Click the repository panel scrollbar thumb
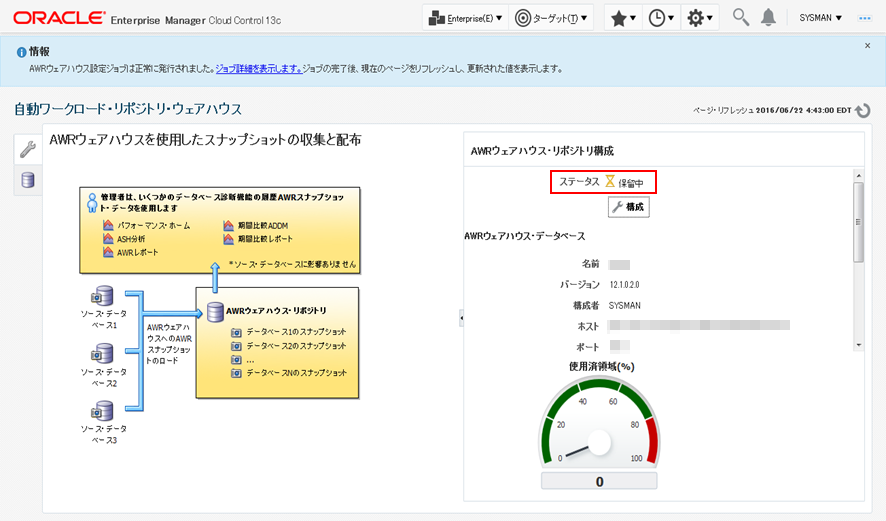This screenshot has height=521, width=886. (x=858, y=222)
